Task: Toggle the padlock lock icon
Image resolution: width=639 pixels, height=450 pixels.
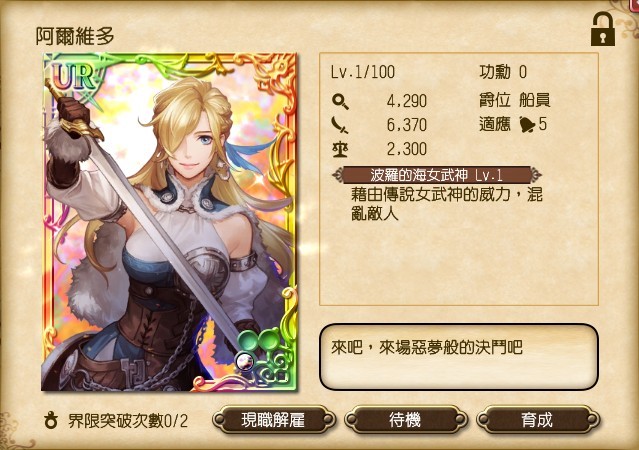Action: click(603, 29)
